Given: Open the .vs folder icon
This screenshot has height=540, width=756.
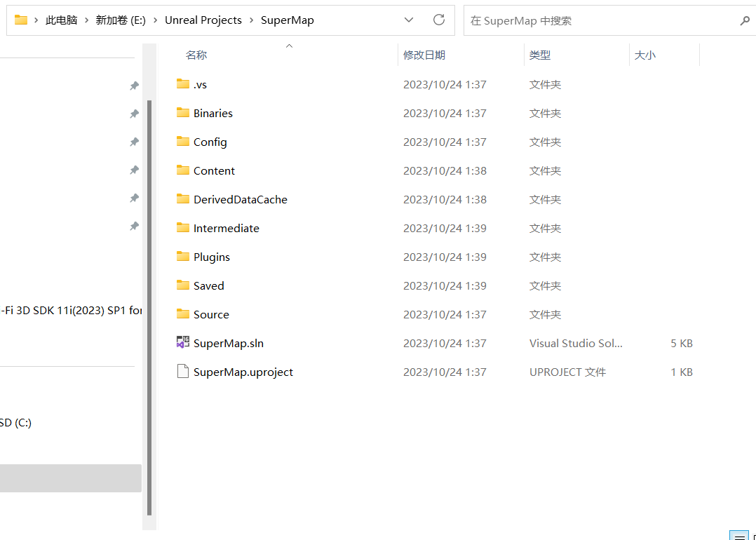Looking at the screenshot, I should pos(183,84).
